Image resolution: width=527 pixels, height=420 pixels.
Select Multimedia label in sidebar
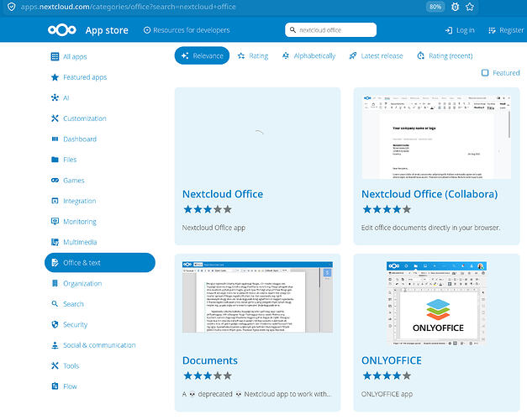(x=80, y=242)
